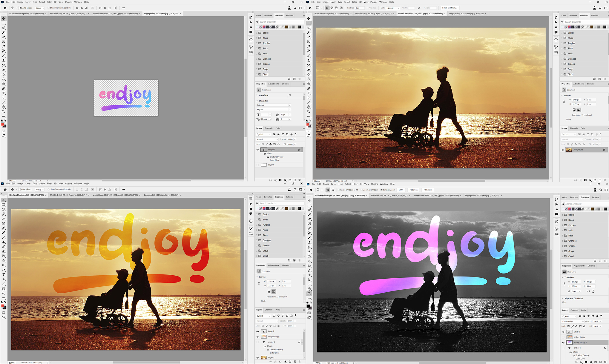This screenshot has width=609, height=364.
Task: Open the Cakecafe font family dropdown
Action: tap(273, 105)
